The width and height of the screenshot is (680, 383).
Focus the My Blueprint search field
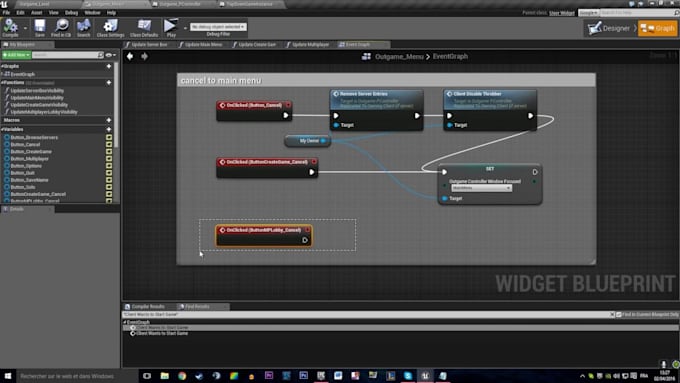pyautogui.click(x=65, y=55)
